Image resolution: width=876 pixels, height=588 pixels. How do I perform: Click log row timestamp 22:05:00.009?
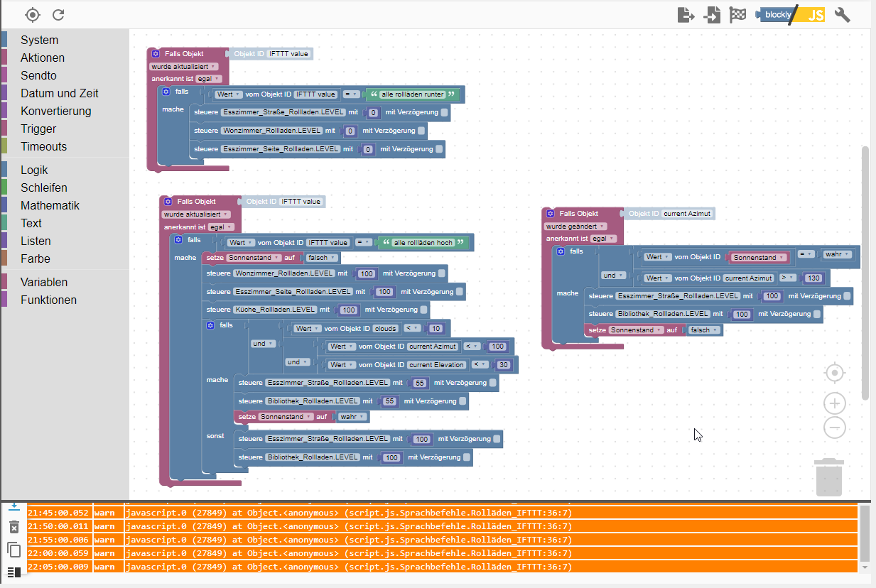[58, 567]
